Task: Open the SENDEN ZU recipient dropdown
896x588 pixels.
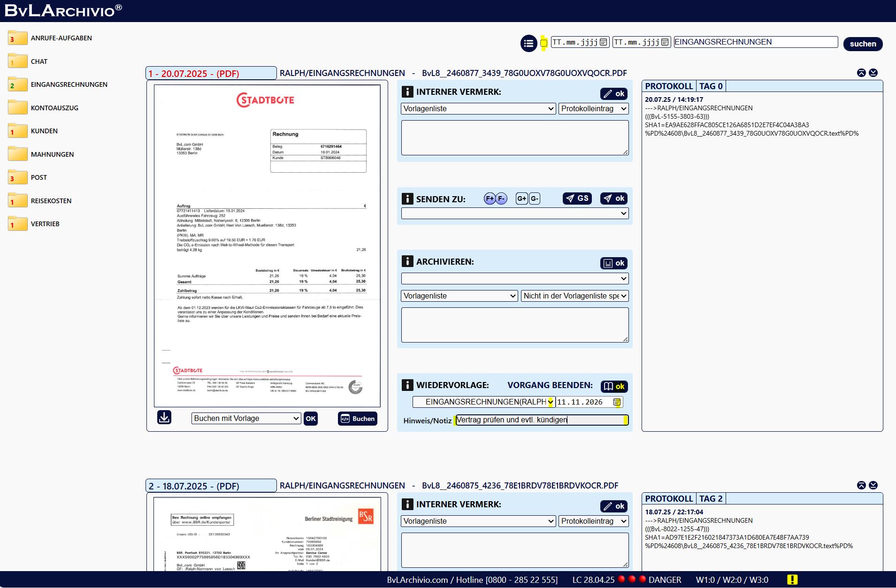Action: click(x=514, y=214)
